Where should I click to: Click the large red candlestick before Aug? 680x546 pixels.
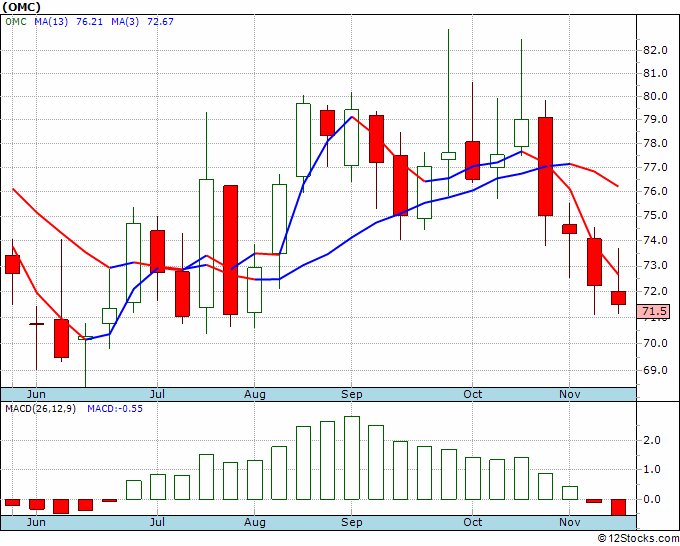230,250
